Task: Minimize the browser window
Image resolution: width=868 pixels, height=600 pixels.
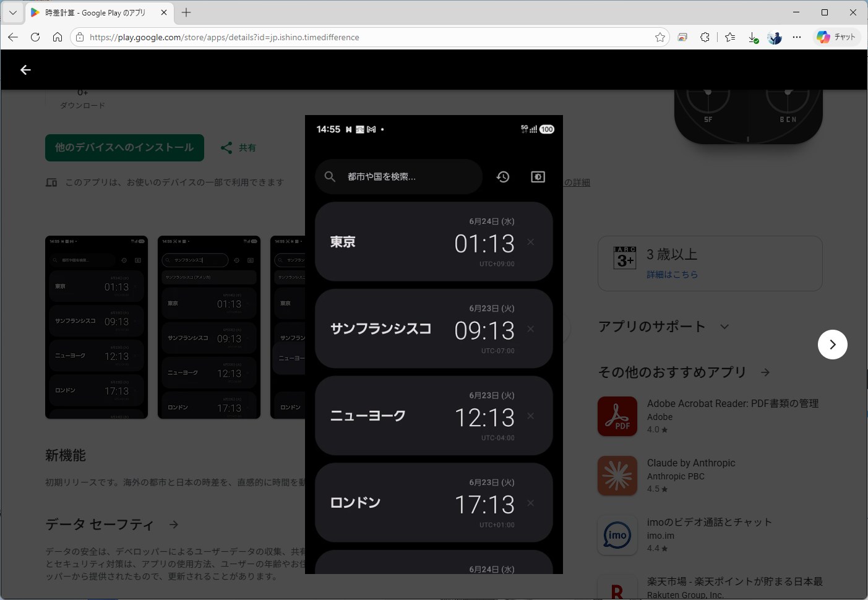Action: click(x=796, y=12)
